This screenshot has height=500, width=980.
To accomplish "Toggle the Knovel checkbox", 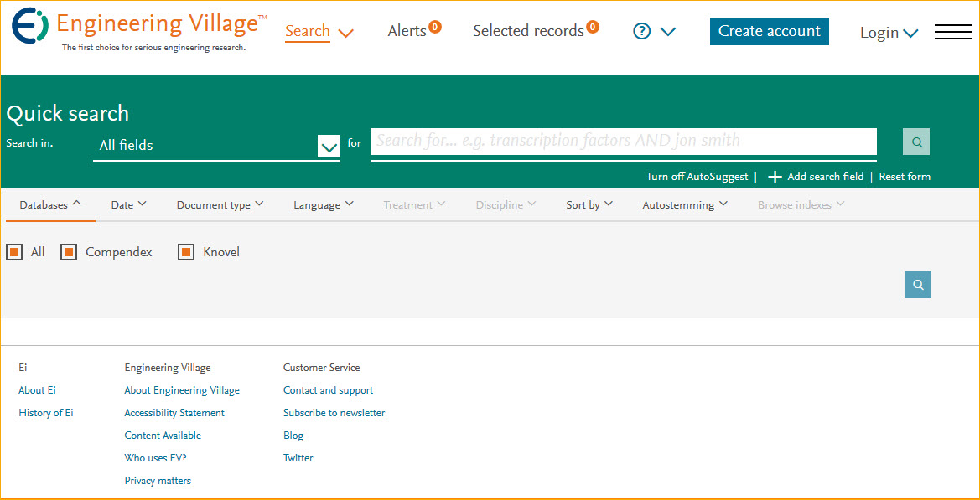I will pos(186,252).
